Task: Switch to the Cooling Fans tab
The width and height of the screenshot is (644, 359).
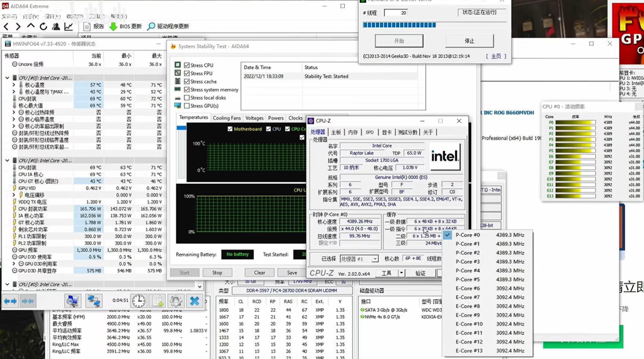Action: point(227,118)
